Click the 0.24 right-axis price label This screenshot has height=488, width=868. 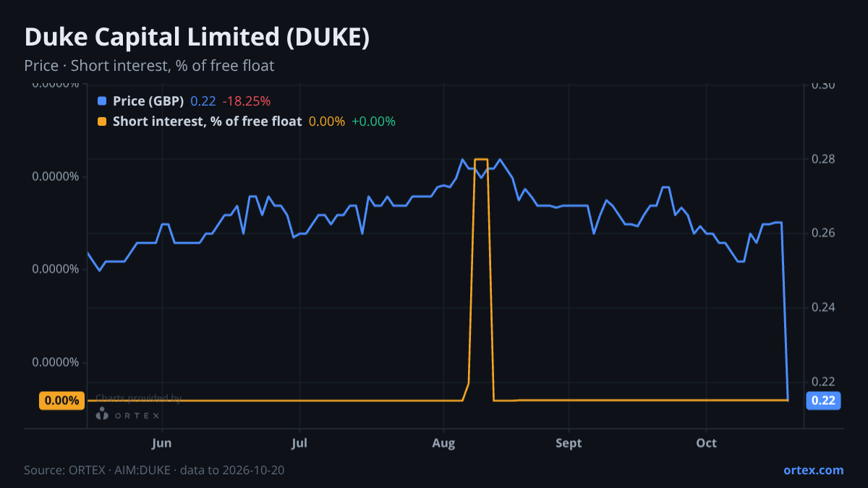pos(824,307)
